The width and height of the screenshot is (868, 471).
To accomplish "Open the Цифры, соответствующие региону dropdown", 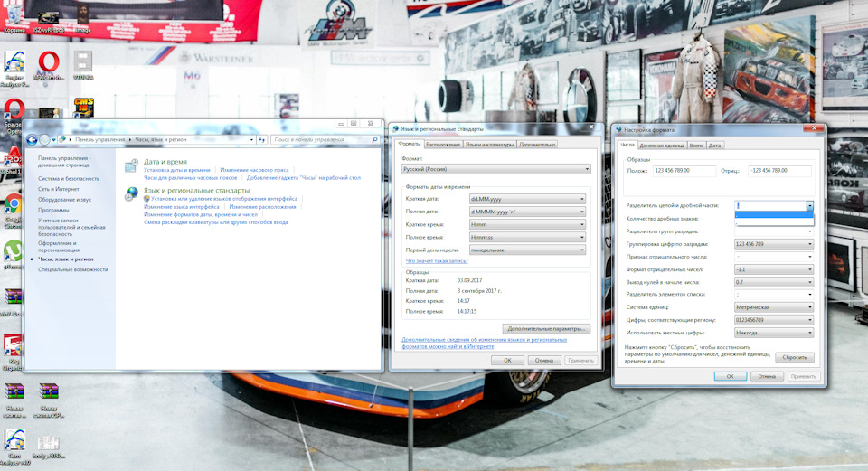I will [773, 320].
